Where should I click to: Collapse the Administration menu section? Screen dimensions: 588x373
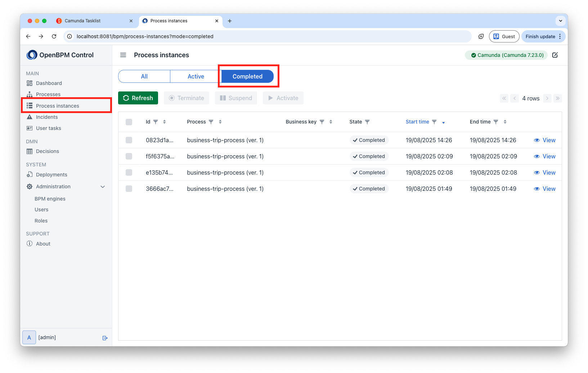(x=103, y=186)
